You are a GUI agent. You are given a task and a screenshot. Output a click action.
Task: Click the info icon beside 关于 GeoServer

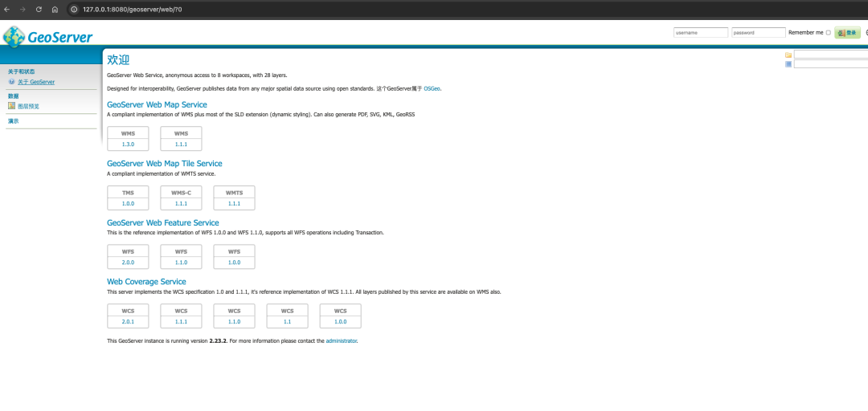coord(11,82)
